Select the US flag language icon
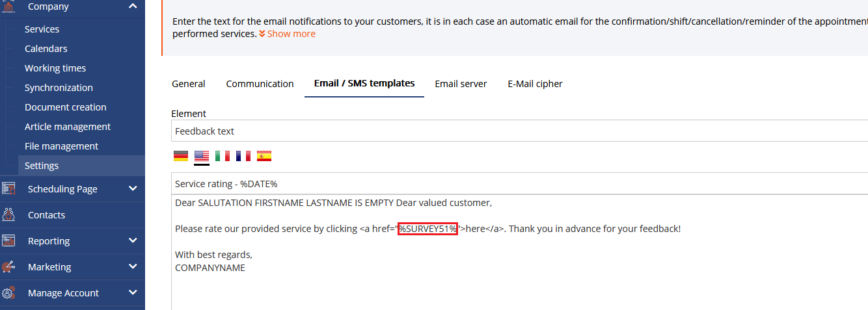 point(202,156)
